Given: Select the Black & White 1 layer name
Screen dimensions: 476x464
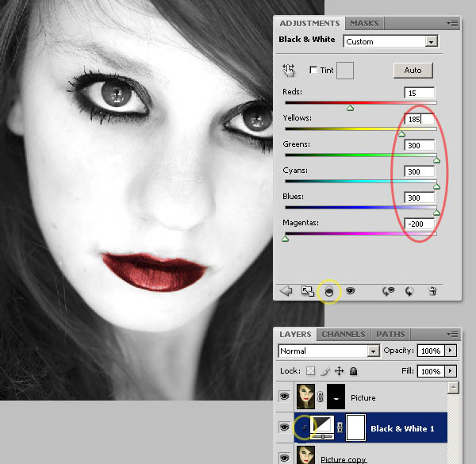Looking at the screenshot, I should (402, 428).
